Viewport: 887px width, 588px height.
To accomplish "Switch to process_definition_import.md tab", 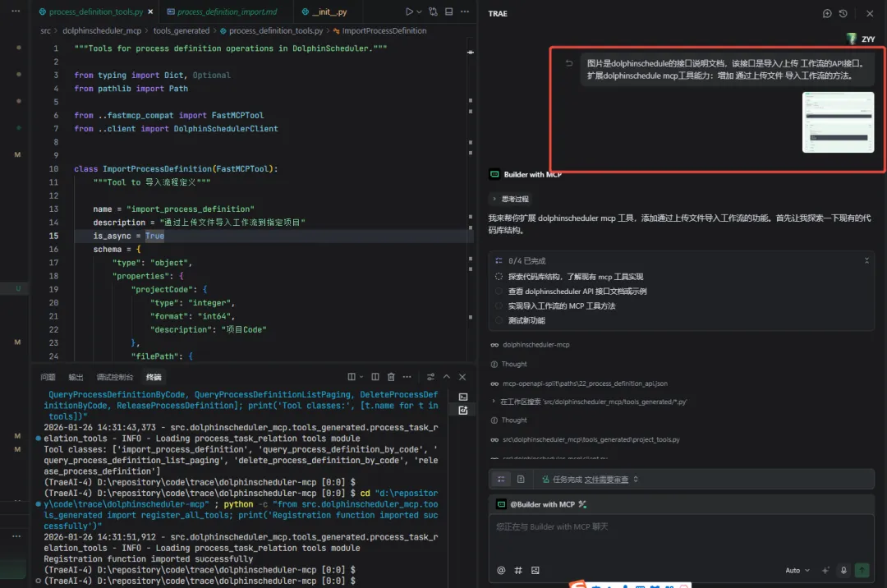I will [x=227, y=11].
